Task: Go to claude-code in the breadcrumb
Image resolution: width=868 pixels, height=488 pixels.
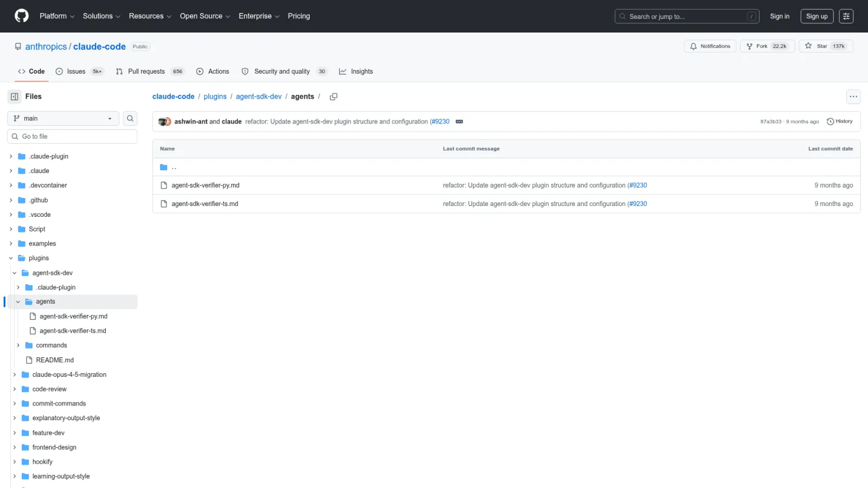Action: (173, 97)
